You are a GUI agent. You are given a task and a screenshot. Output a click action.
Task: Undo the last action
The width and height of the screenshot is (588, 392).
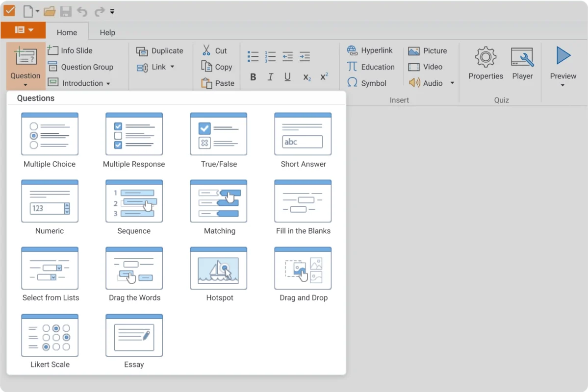(82, 12)
